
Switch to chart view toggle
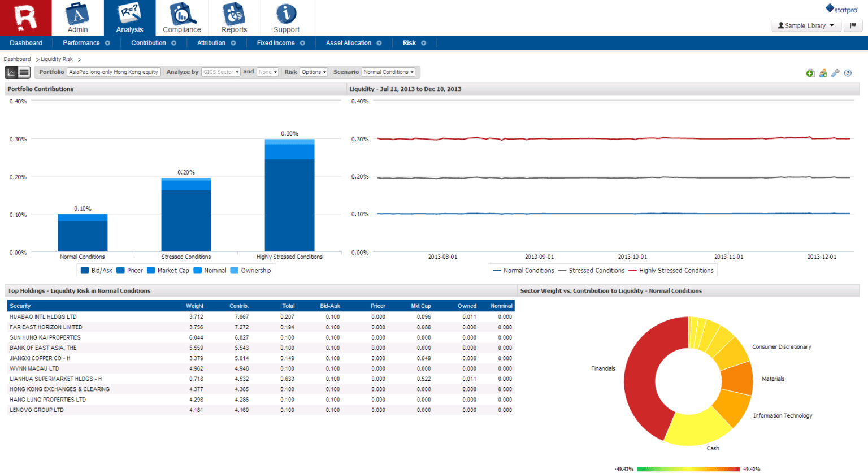pos(12,72)
